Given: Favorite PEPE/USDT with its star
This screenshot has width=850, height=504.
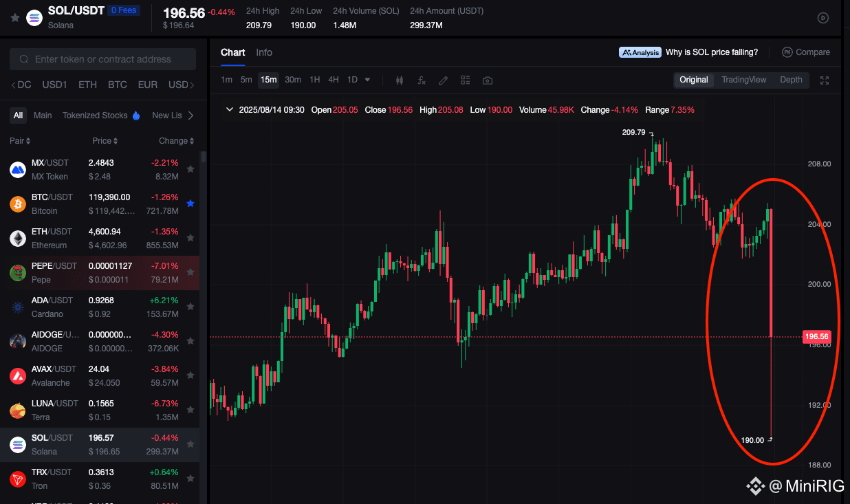Looking at the screenshot, I should click(x=190, y=272).
